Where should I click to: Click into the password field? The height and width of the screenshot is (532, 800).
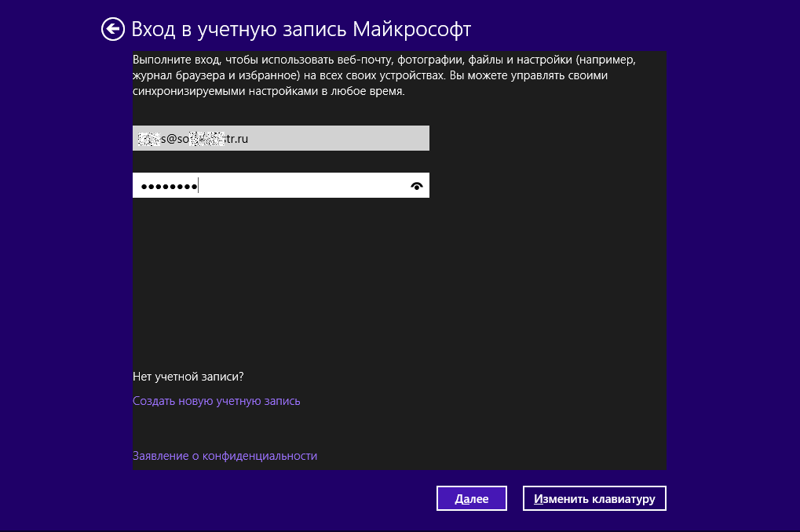[x=280, y=185]
